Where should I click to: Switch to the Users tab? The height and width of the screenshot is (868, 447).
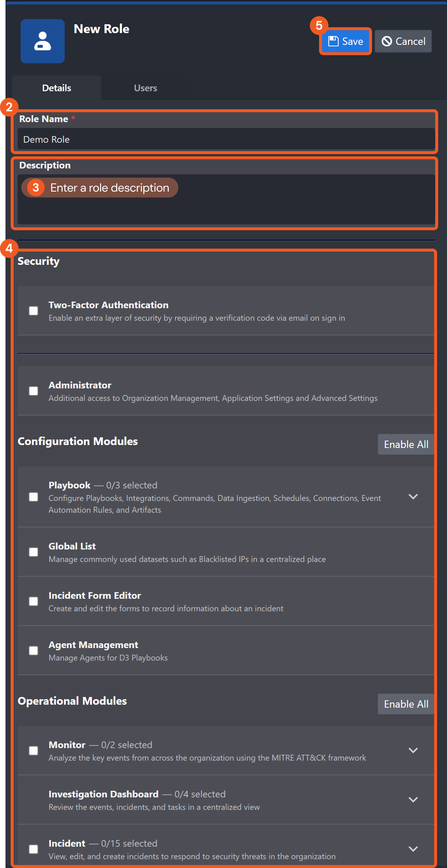click(146, 88)
